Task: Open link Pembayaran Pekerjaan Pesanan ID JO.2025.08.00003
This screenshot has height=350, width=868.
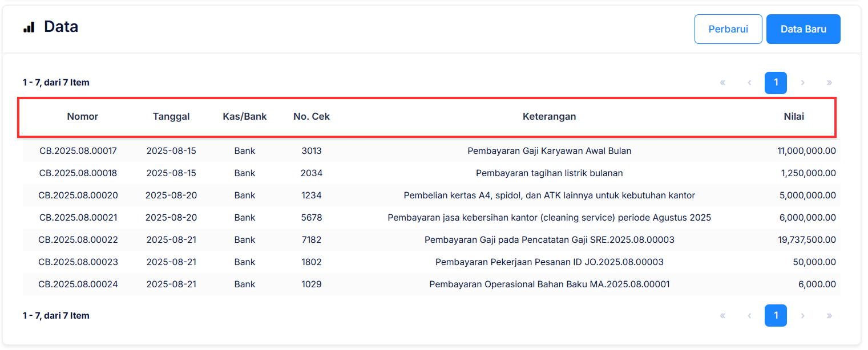Action: 549,262
